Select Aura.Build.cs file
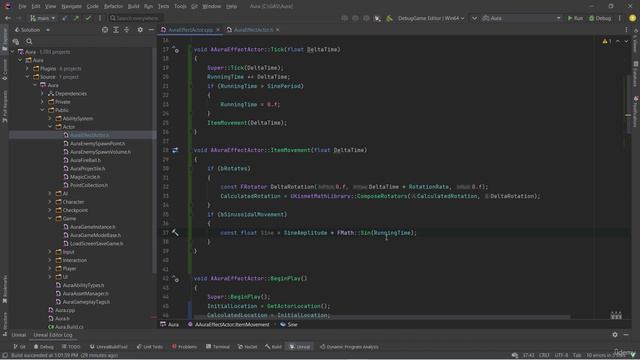 [x=69, y=327]
